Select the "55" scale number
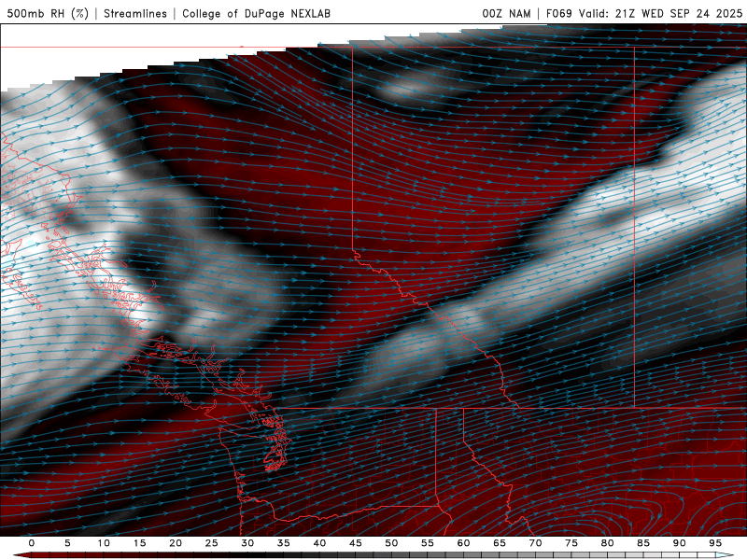Screen dimensions: 747x560 427,543
